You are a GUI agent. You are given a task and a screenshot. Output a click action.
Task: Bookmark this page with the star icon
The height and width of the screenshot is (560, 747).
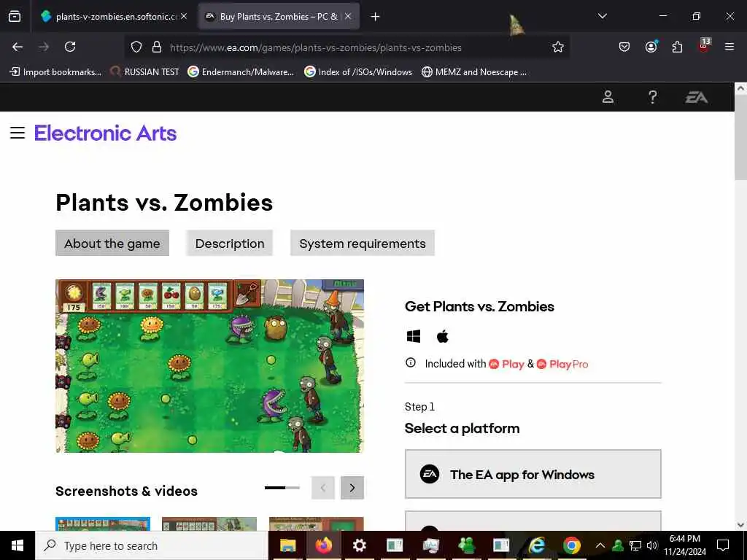(558, 47)
